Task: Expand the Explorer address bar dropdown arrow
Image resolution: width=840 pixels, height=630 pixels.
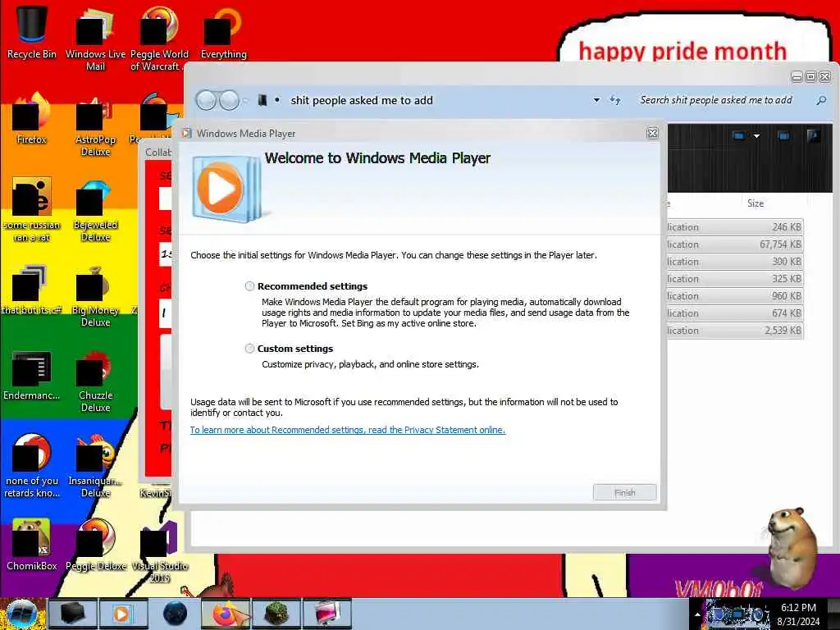Action: pyautogui.click(x=596, y=100)
